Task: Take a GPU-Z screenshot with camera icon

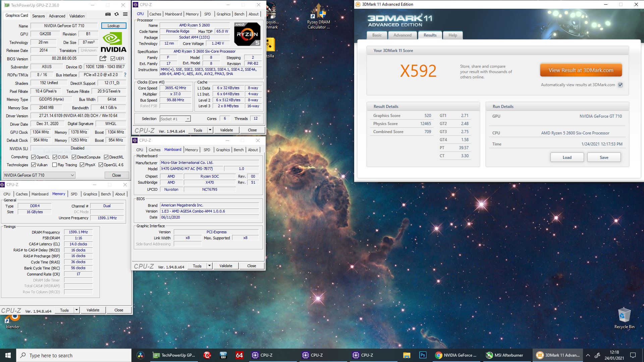Action: point(108,14)
